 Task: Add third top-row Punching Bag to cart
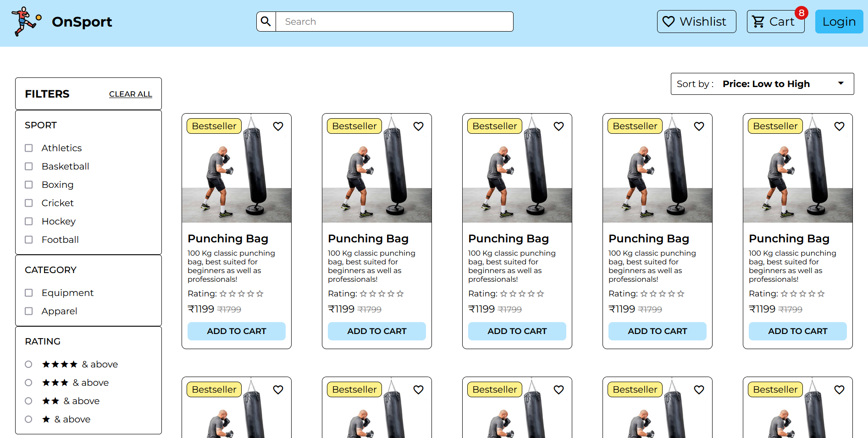click(x=517, y=331)
